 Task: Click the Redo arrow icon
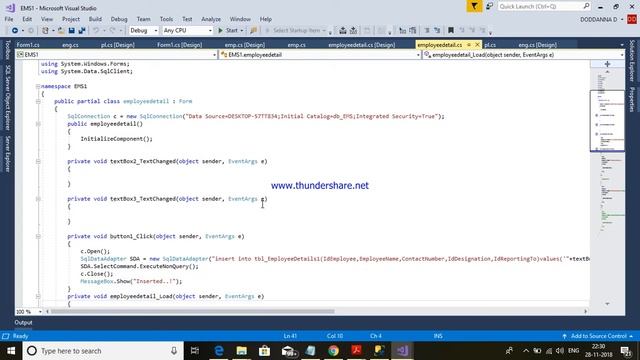[112, 31]
